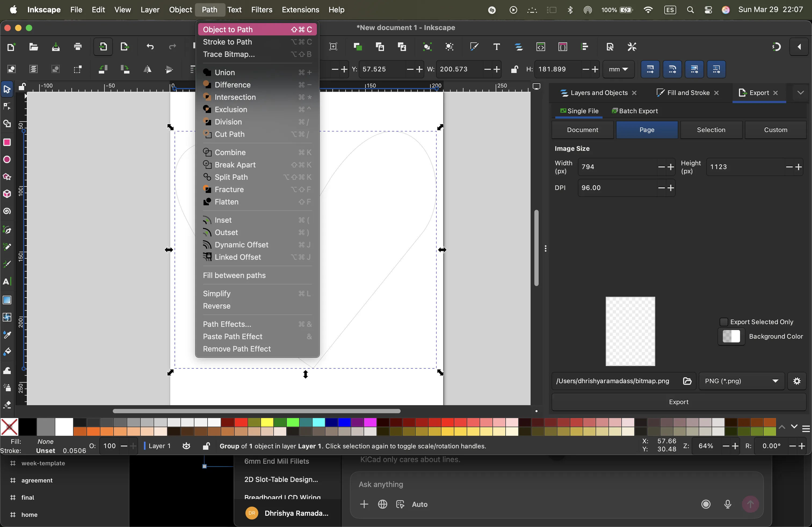The width and height of the screenshot is (812, 527).
Task: Toggle Layer 1 visibility eye
Action: tap(186, 446)
